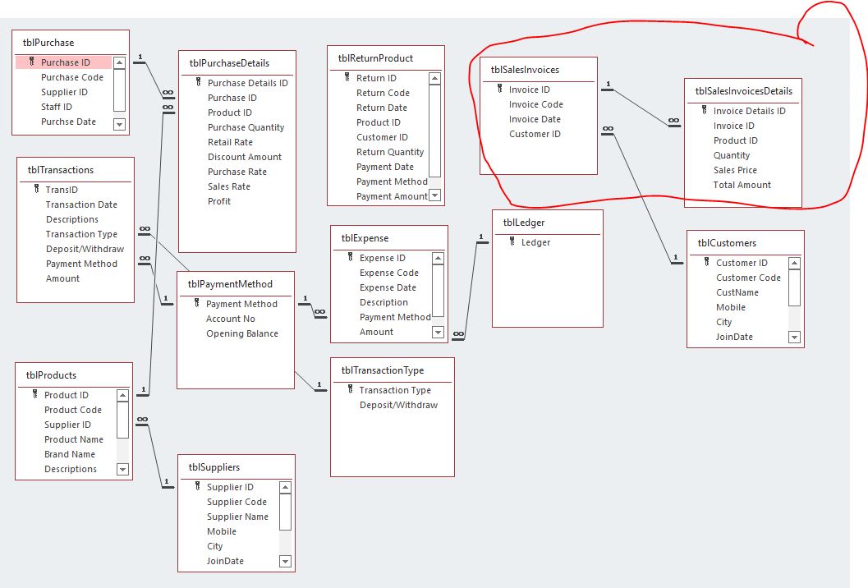Click the key icon in tblProducts
This screenshot has width=868, height=588.
[x=34, y=394]
